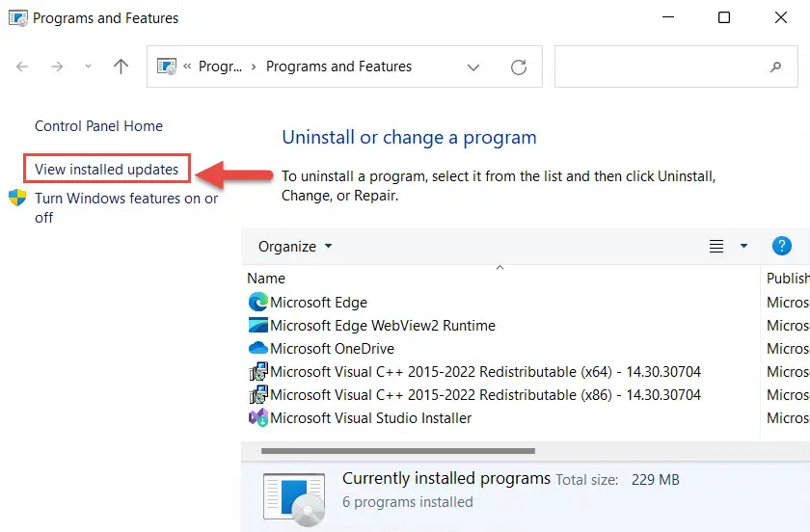
Task: Select the Microsoft Edge icon
Action: [258, 302]
